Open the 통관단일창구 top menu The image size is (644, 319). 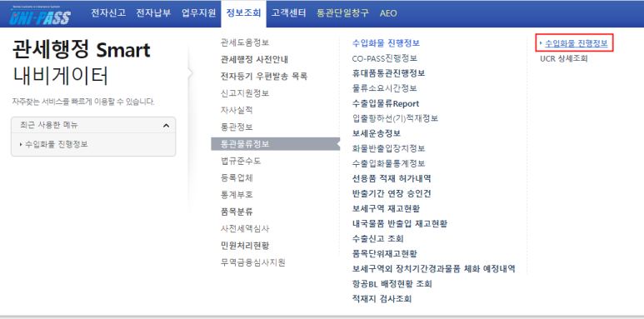point(342,13)
